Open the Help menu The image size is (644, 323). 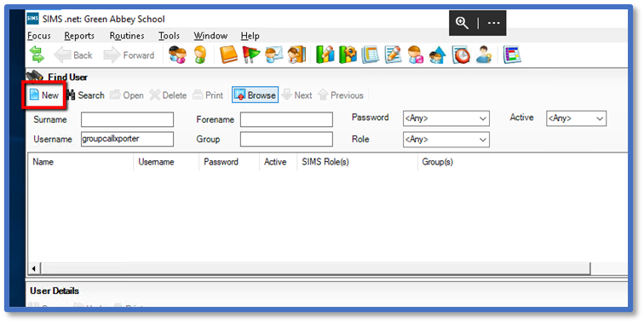coord(250,36)
